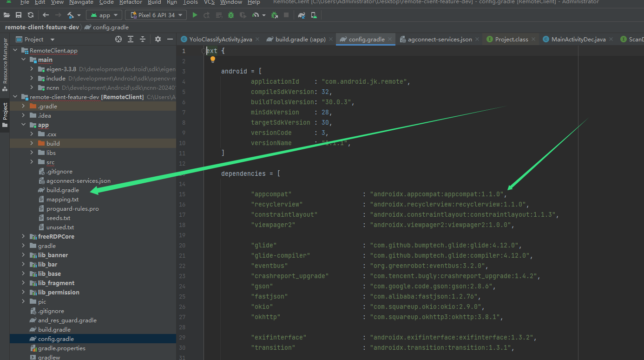Open Project panel settings gear

click(x=158, y=39)
